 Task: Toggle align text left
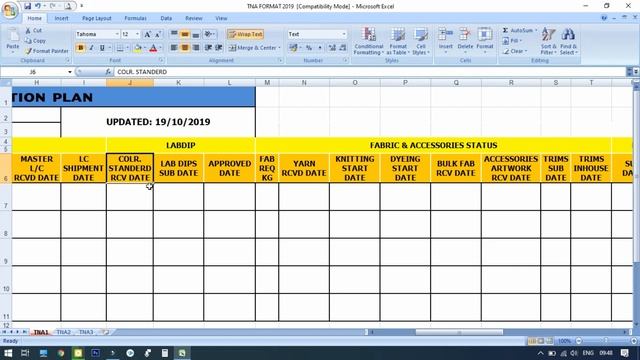pos(174,48)
